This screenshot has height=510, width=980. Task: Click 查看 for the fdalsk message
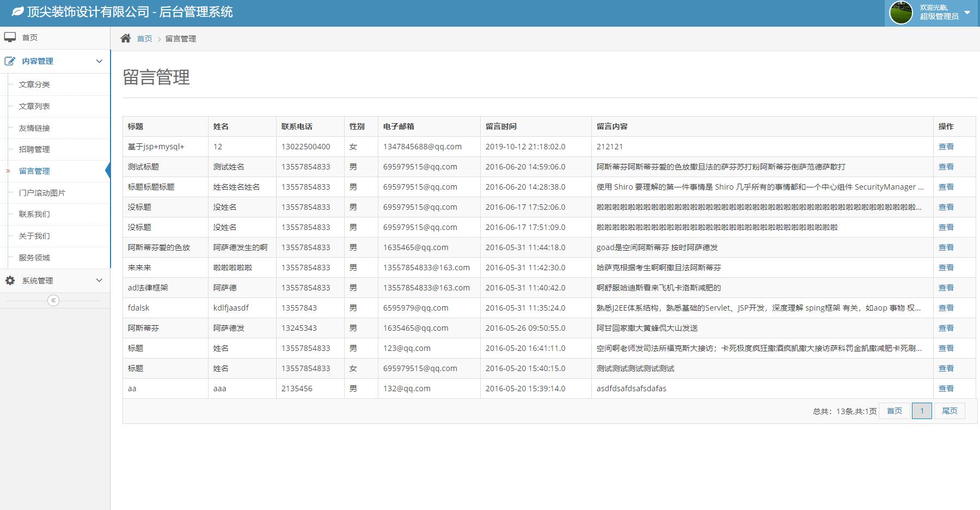click(946, 308)
